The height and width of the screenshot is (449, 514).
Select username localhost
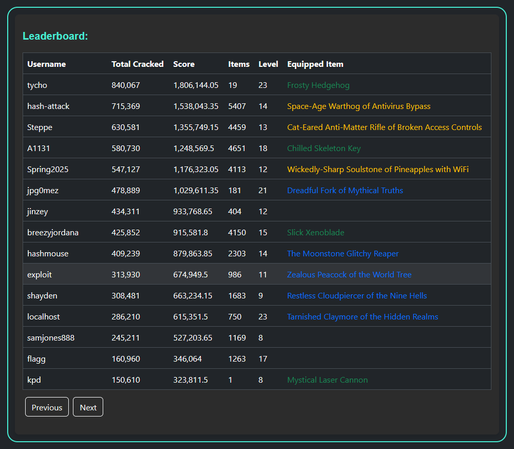click(43, 317)
